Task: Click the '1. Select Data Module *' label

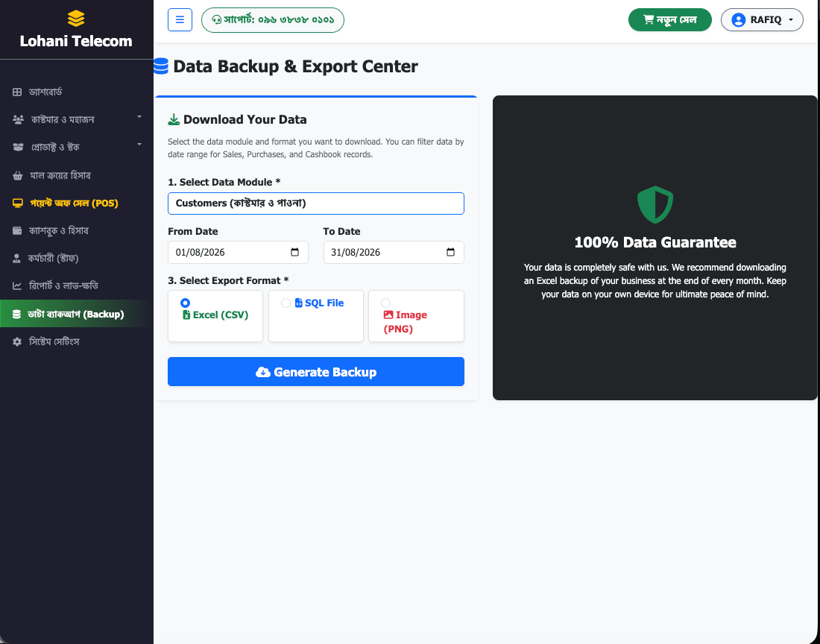Action: tap(224, 183)
